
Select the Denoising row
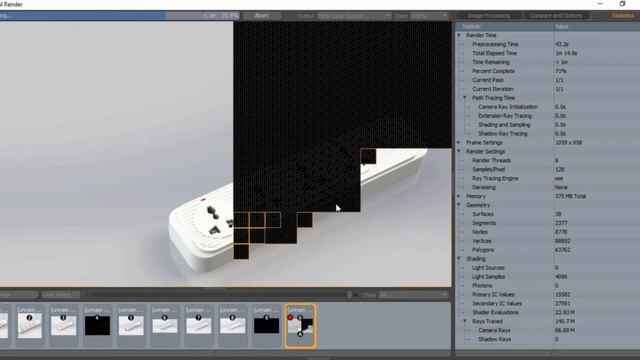pos(548,187)
